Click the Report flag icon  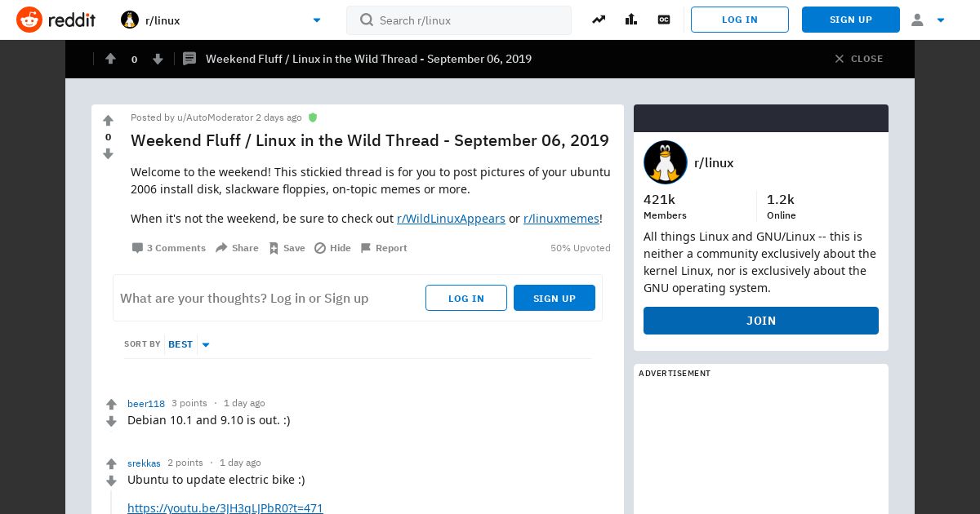pyautogui.click(x=366, y=248)
